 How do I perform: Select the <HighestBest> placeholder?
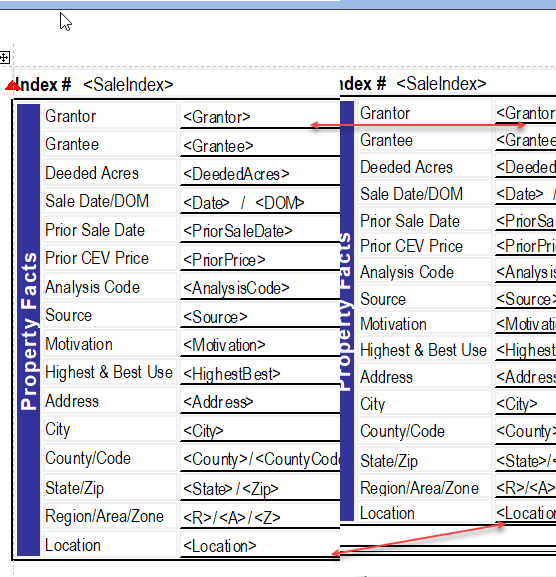(232, 374)
